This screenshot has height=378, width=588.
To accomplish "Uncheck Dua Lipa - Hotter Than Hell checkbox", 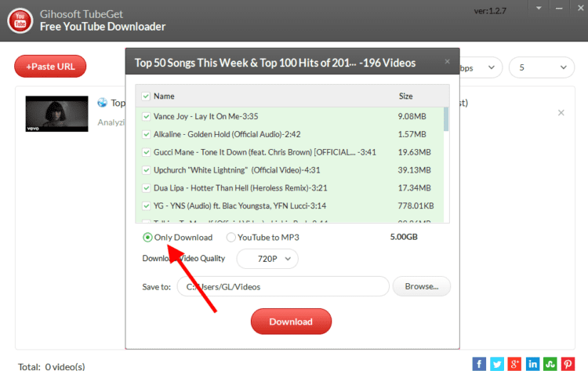I will click(146, 188).
